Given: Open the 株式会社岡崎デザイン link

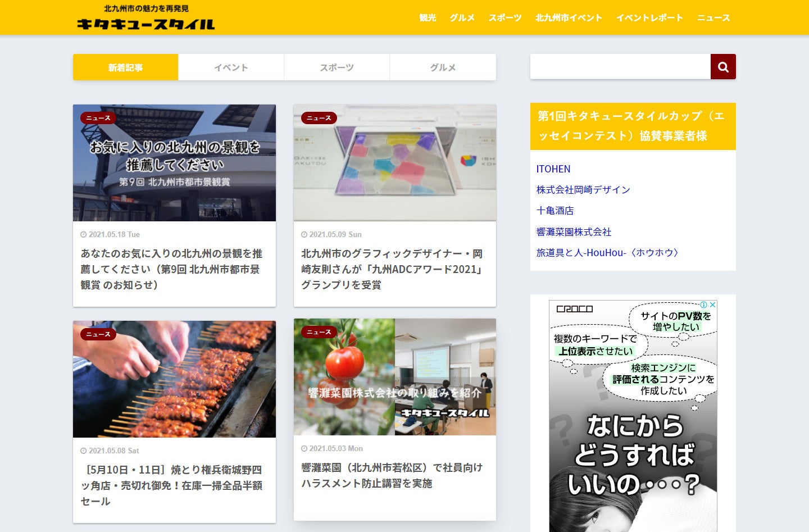Looking at the screenshot, I should point(583,190).
